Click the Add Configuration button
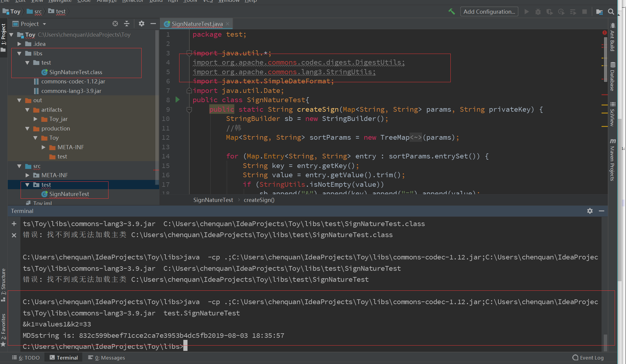Image resolution: width=626 pixels, height=364 pixels. pyautogui.click(x=489, y=12)
